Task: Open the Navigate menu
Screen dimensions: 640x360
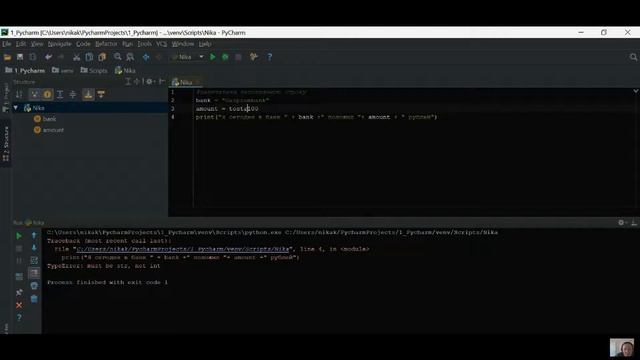Action: [x=60, y=44]
